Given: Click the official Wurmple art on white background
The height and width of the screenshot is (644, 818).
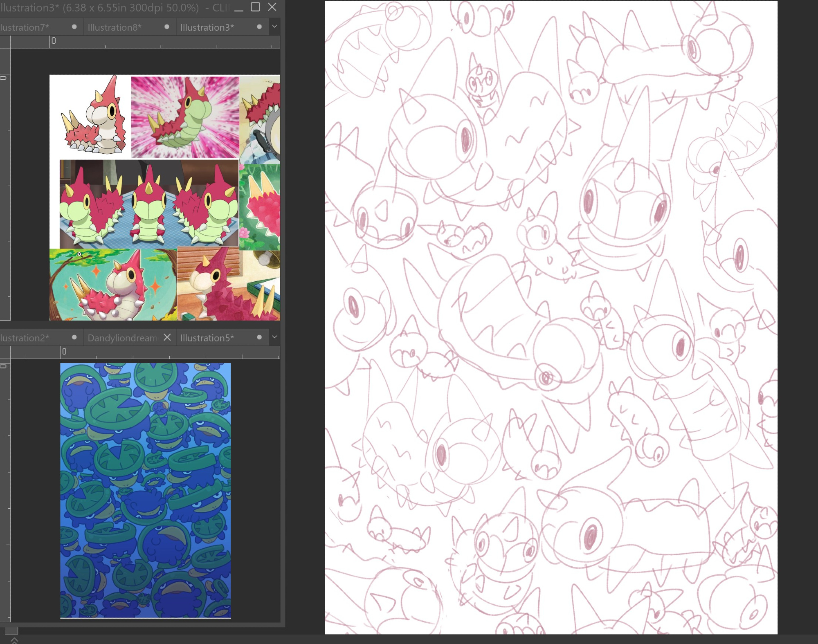Looking at the screenshot, I should [x=94, y=114].
